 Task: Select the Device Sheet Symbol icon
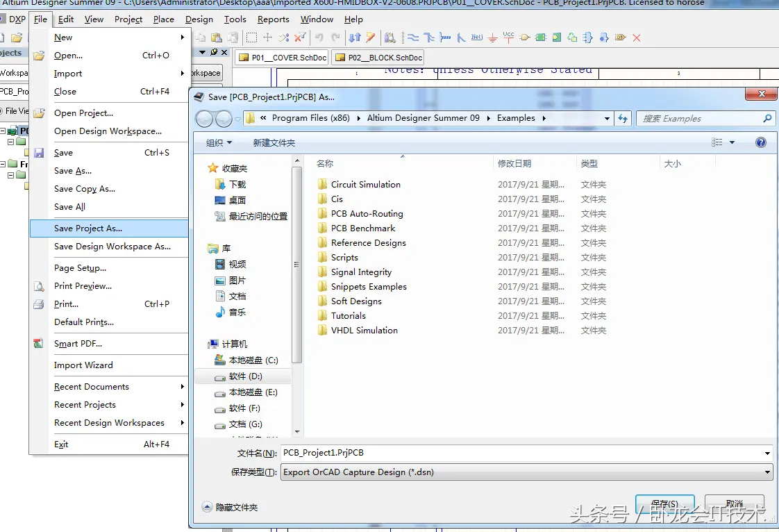572,38
